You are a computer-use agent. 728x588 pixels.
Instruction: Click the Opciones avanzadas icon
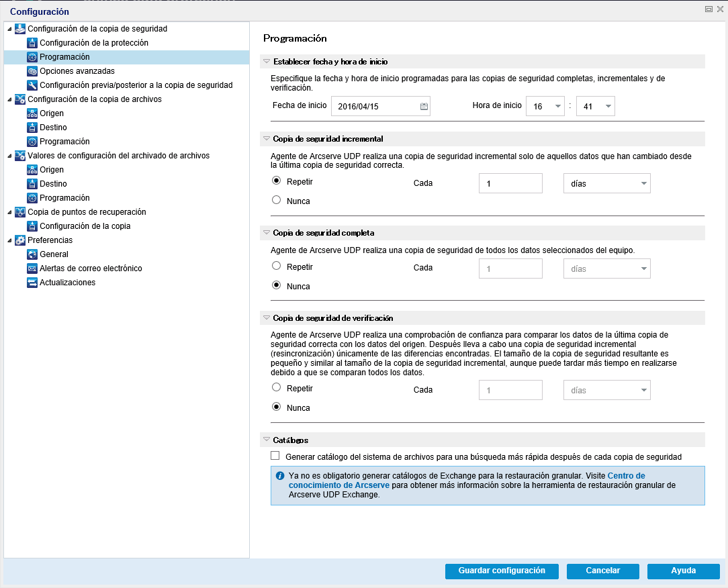(32, 71)
